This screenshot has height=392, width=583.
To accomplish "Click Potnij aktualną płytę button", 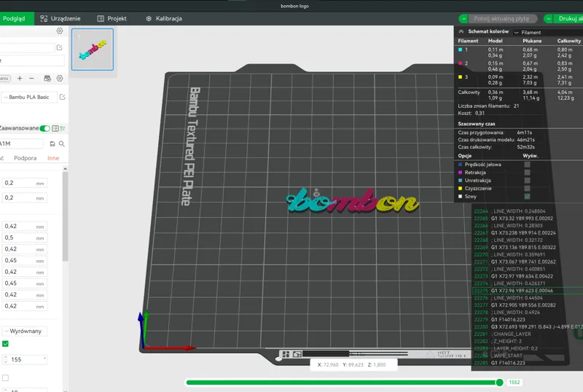I will (503, 19).
